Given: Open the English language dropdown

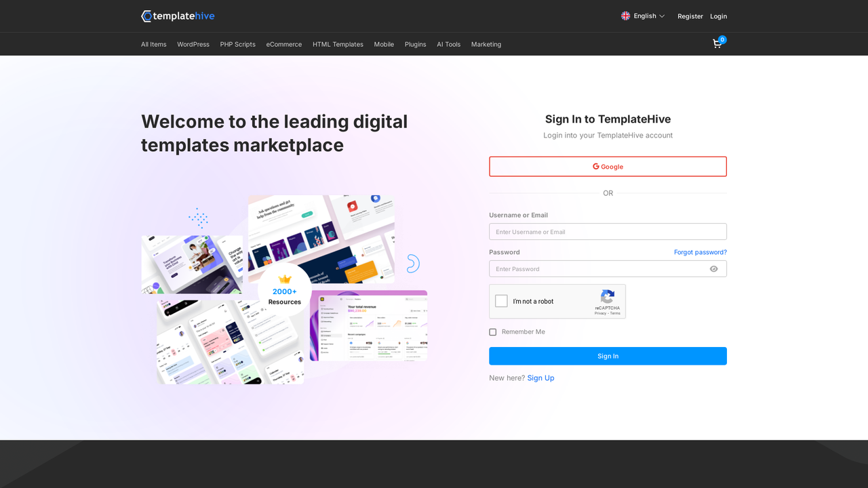Looking at the screenshot, I should pos(643,16).
